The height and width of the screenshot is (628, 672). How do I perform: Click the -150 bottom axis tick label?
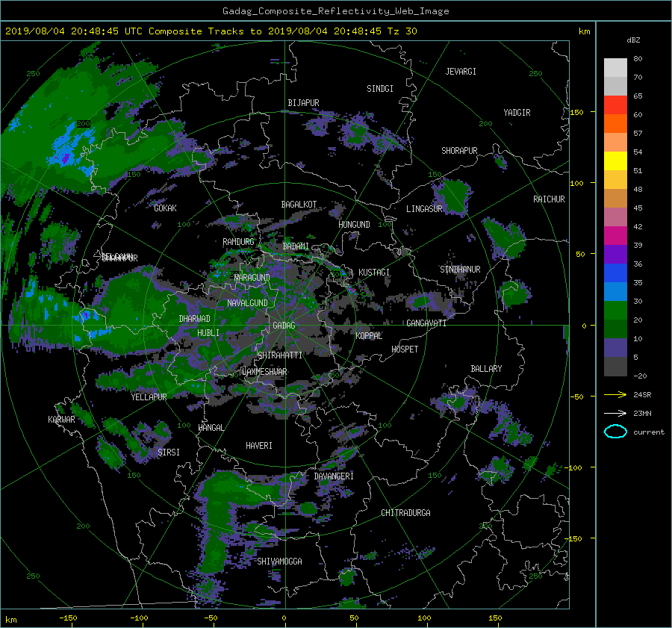pyautogui.click(x=68, y=618)
